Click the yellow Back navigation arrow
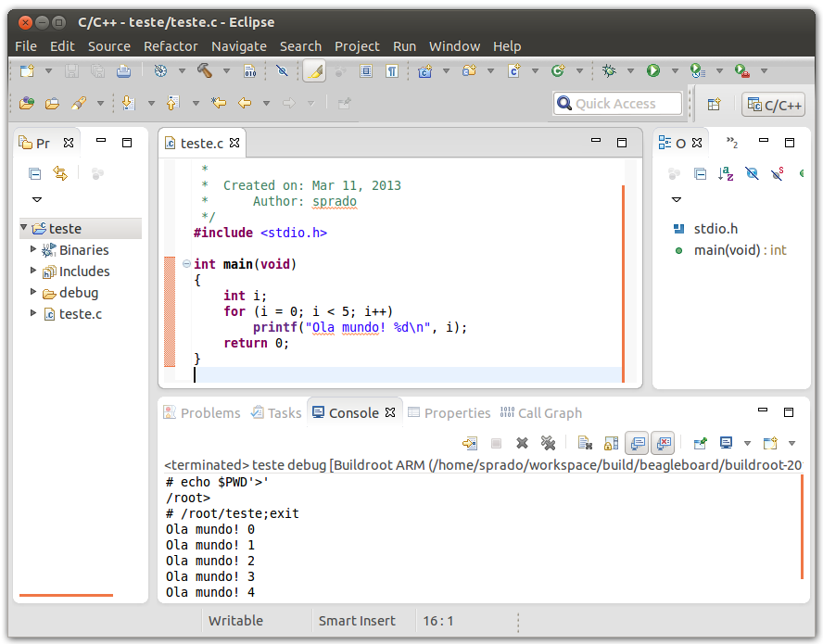 pyautogui.click(x=245, y=103)
